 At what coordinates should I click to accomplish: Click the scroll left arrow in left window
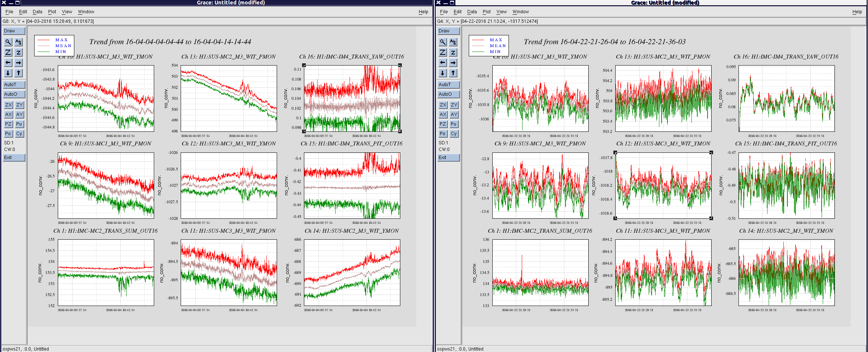coord(8,63)
